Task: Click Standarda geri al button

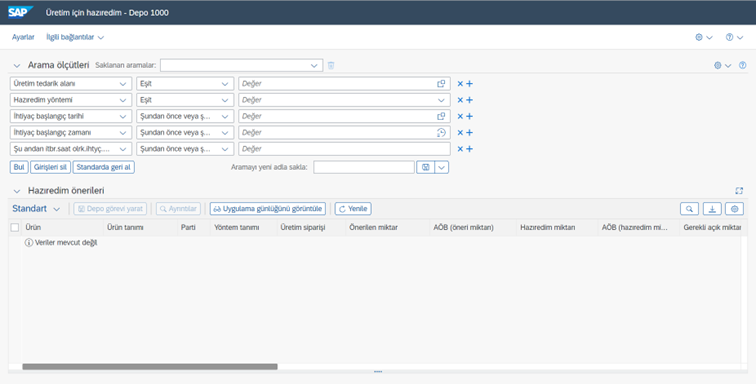Action: pos(104,167)
